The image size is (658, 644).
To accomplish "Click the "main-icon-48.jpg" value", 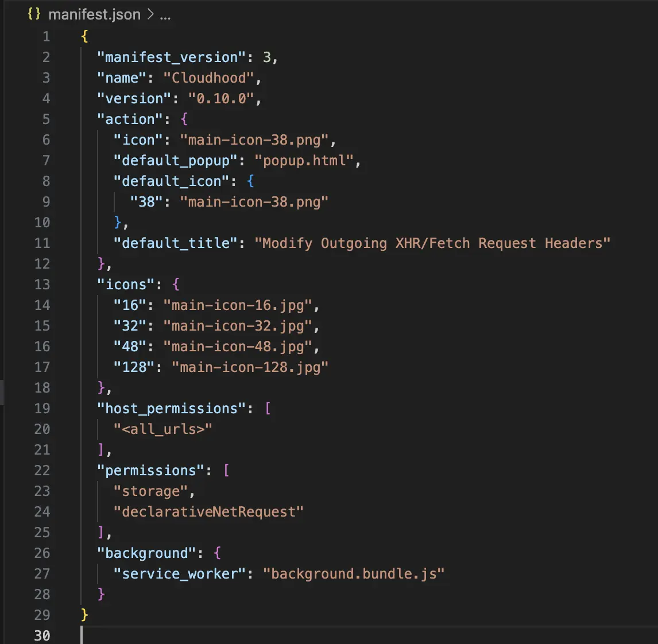I will click(x=238, y=347).
